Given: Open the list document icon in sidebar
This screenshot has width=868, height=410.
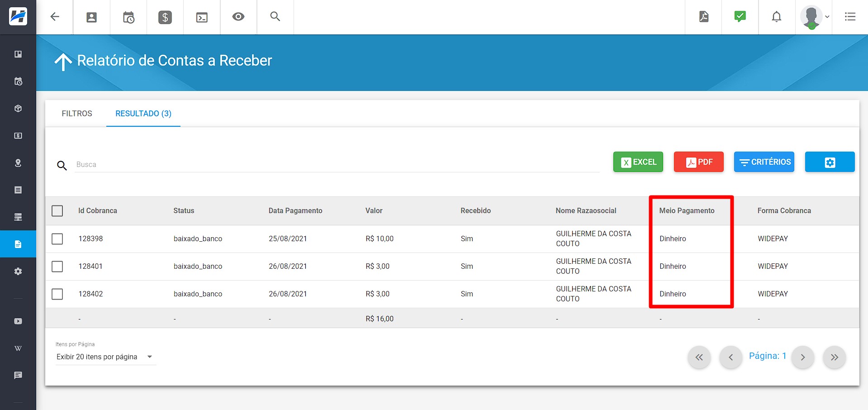Looking at the screenshot, I should click(18, 190).
